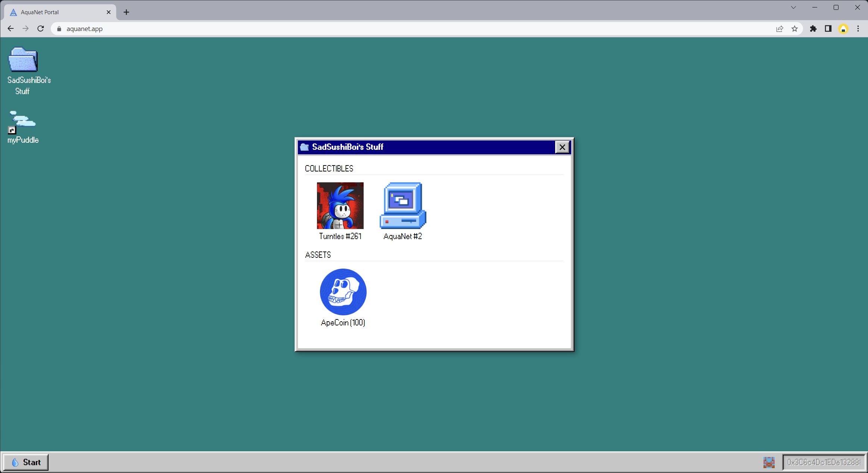Screen dimensions: 868x473
Task: Select the AquaNet Portal tab
Action: (60, 12)
